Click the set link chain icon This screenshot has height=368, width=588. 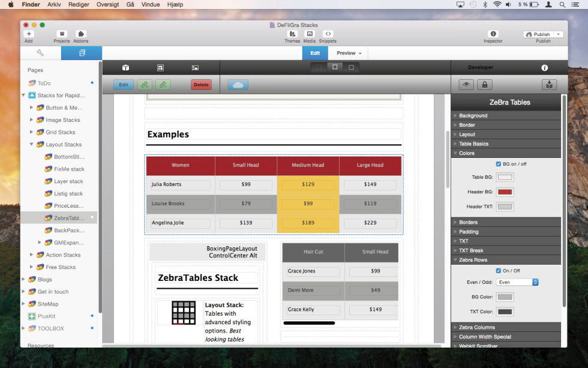pos(145,85)
